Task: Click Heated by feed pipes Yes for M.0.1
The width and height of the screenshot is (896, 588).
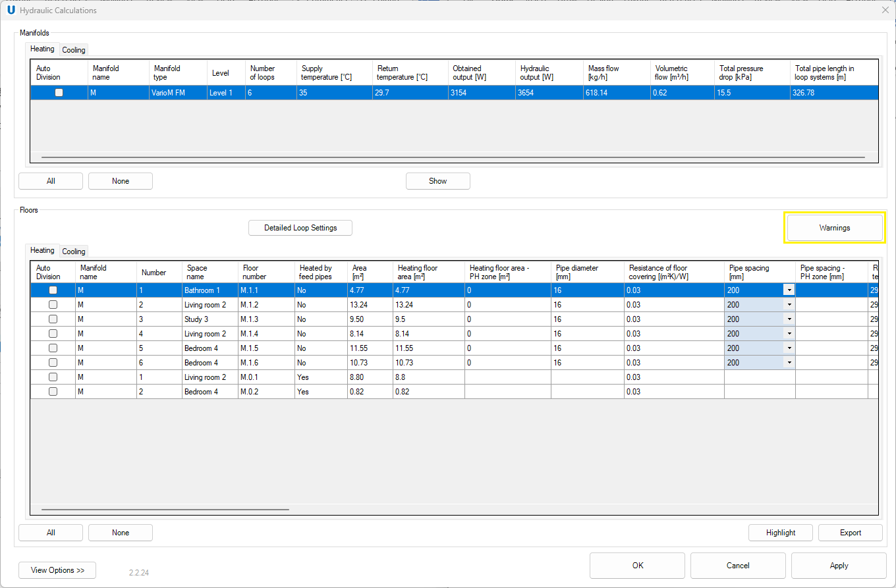Action: pyautogui.click(x=321, y=377)
